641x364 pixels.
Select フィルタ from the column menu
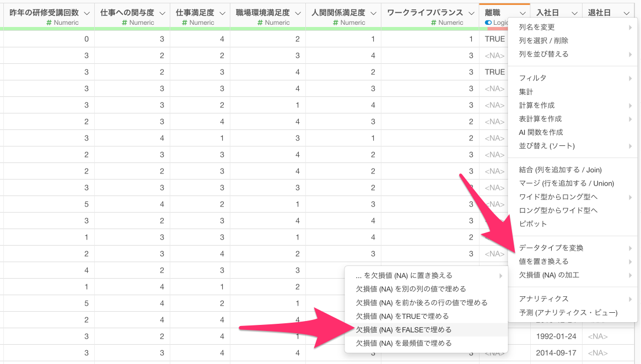pos(533,78)
